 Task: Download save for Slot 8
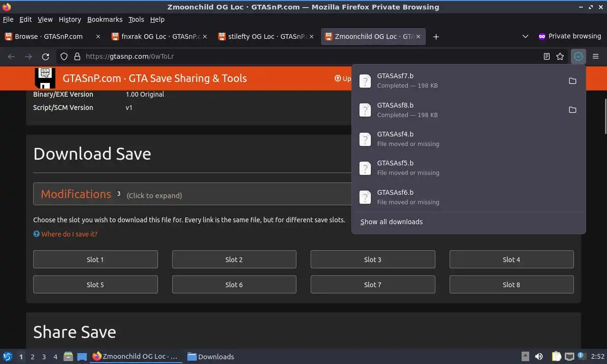511,284
